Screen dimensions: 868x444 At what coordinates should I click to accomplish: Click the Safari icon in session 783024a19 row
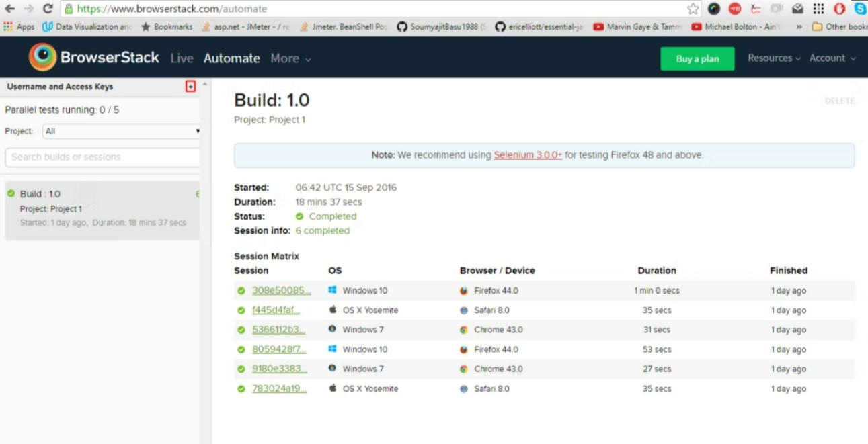[x=464, y=388]
